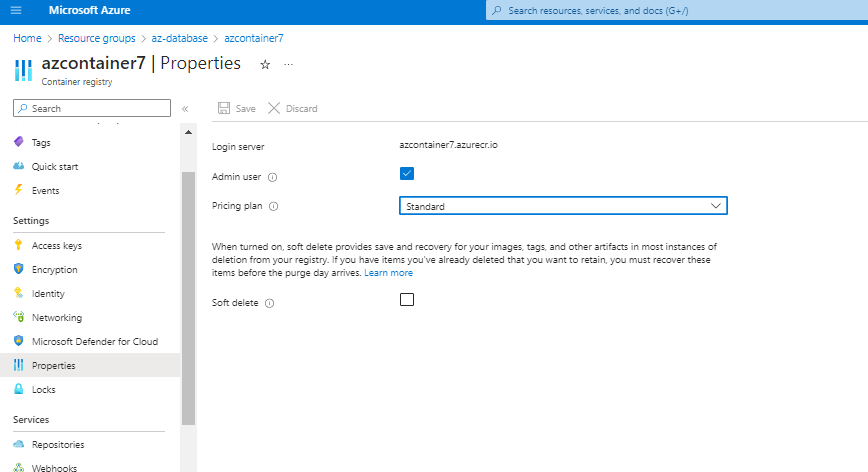Click the Defender for Cloud shield icon

[19, 341]
